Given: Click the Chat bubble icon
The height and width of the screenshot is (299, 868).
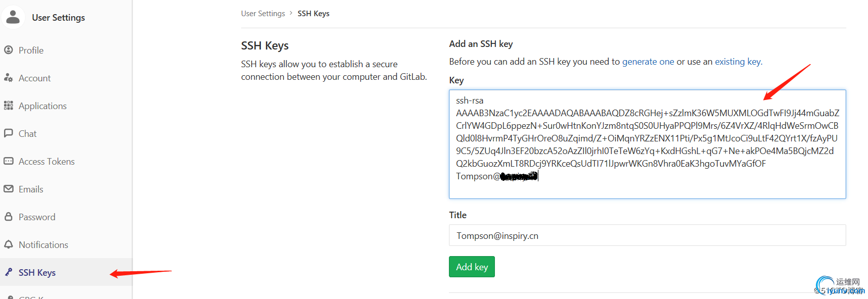Looking at the screenshot, I should [x=9, y=133].
